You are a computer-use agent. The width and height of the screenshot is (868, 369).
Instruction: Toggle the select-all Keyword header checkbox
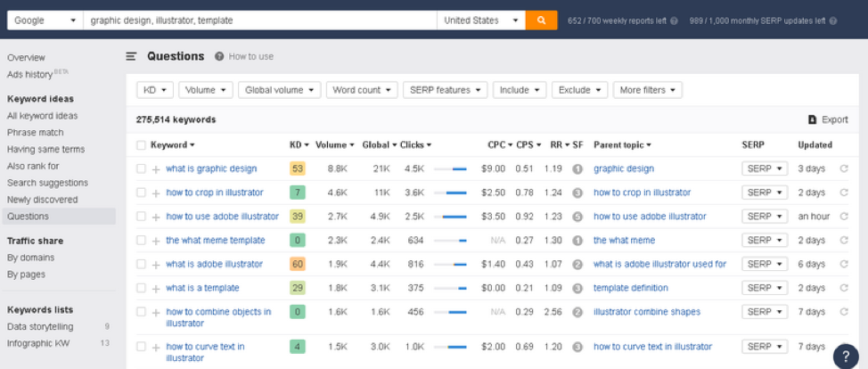[x=141, y=144]
